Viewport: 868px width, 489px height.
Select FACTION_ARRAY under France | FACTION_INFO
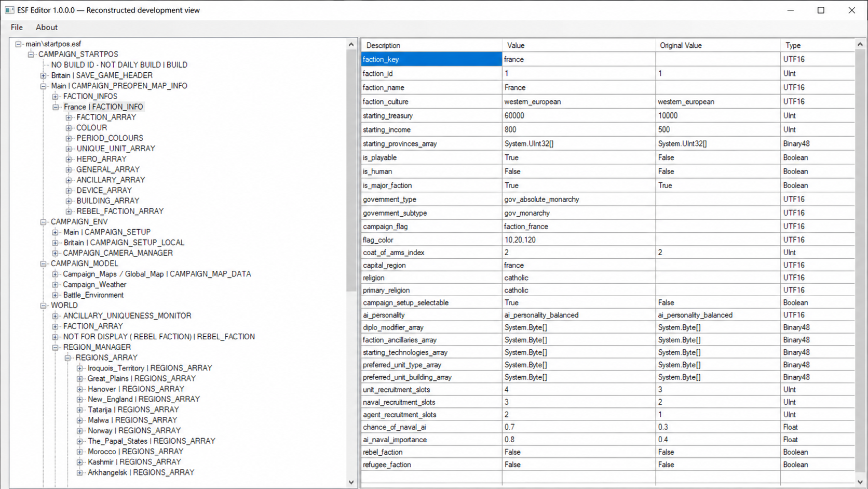click(x=106, y=117)
